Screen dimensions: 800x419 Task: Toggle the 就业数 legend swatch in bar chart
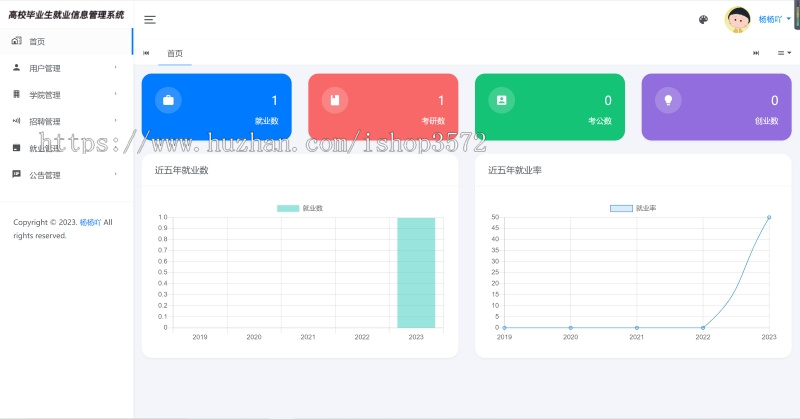point(288,208)
